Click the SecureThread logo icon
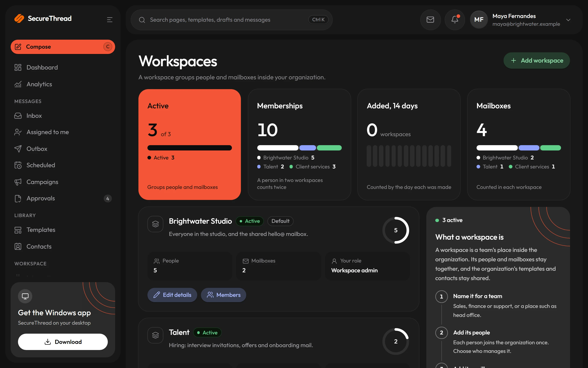The width and height of the screenshot is (588, 368). (19, 18)
